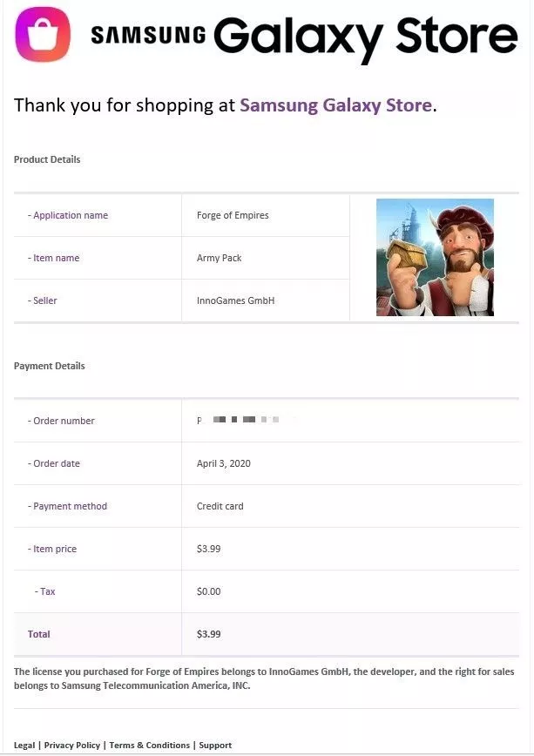Click the Credit card payment method value

[220, 506]
